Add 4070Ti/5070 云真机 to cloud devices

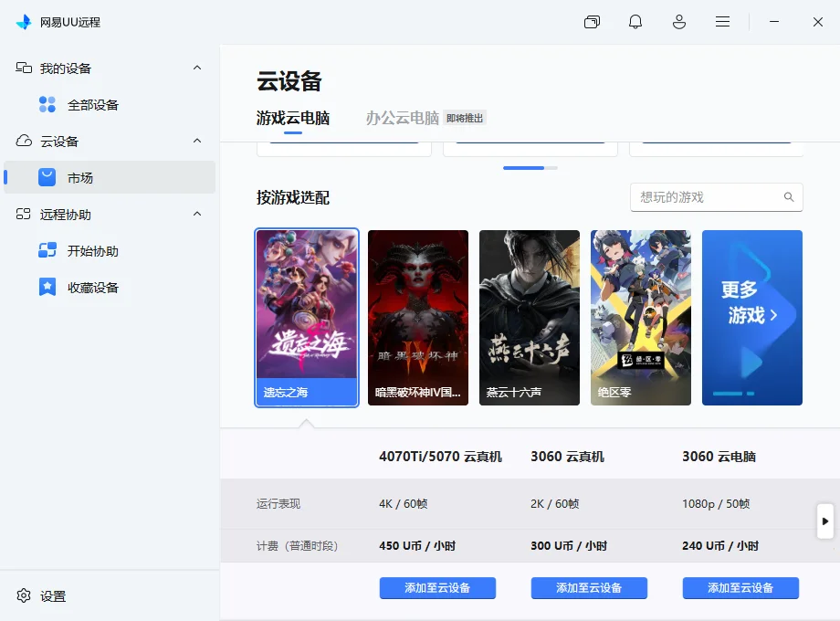coord(437,588)
